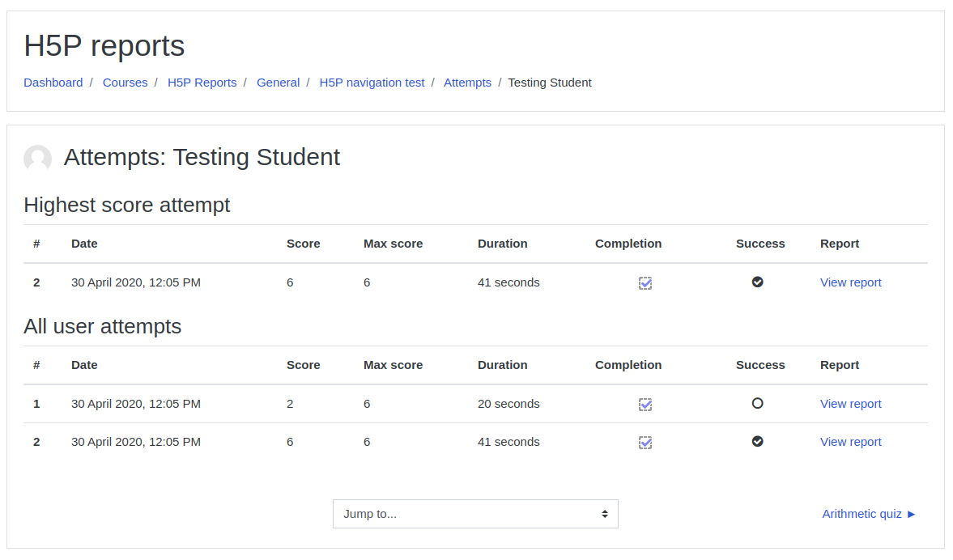The height and width of the screenshot is (560, 953).
Task: Click Success header in All user attempts table
Action: point(760,365)
